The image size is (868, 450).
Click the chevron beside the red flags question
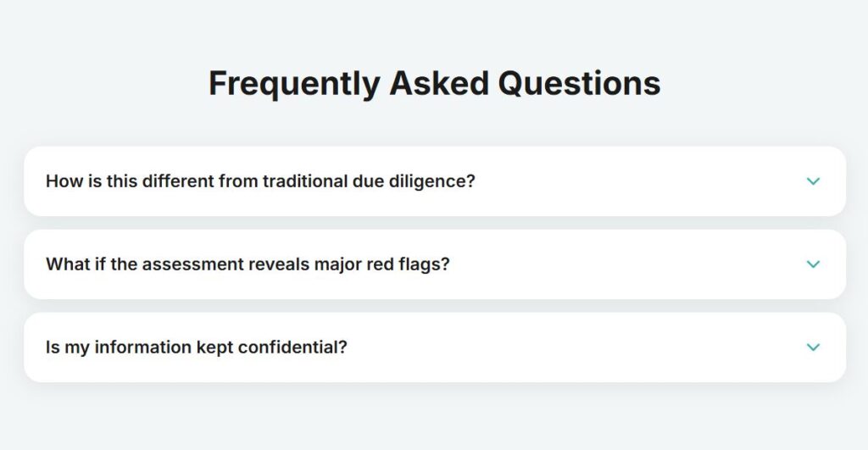[813, 264]
